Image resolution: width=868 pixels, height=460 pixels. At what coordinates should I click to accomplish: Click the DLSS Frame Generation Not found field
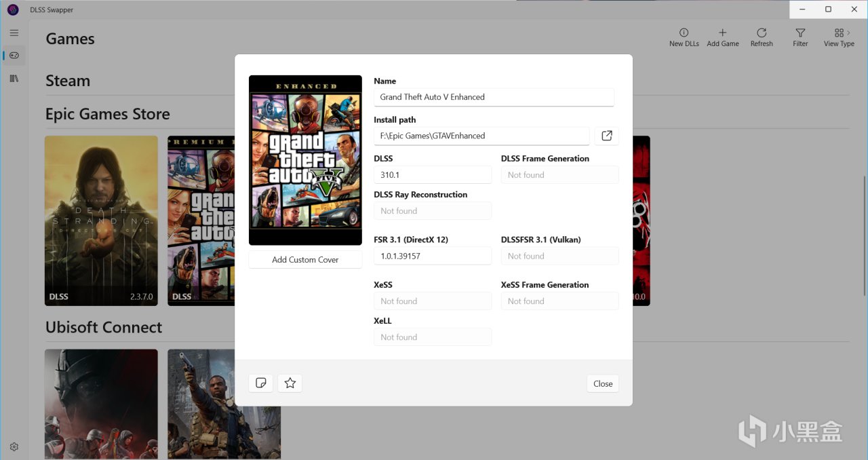[x=560, y=174]
